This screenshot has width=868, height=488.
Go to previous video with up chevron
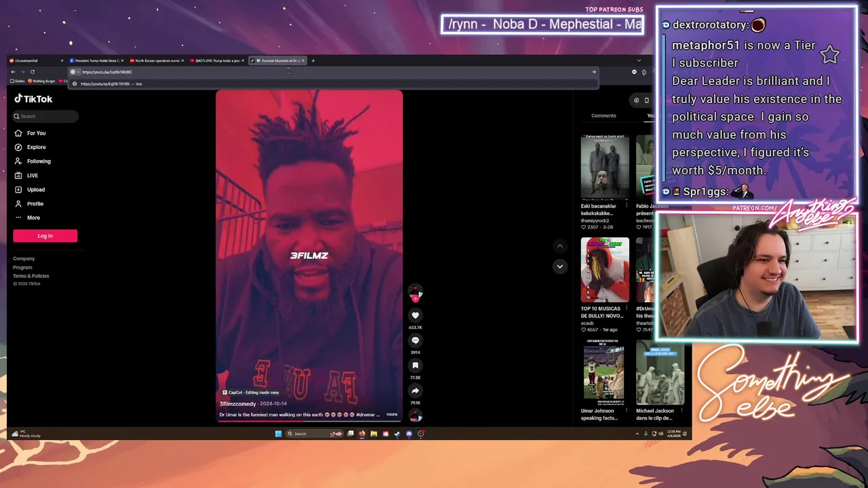(x=559, y=246)
